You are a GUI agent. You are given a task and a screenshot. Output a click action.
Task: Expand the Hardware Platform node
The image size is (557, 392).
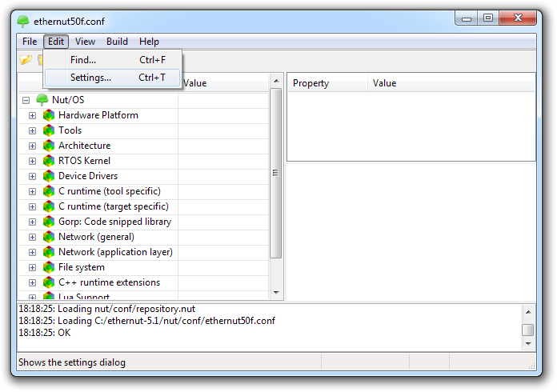(32, 115)
